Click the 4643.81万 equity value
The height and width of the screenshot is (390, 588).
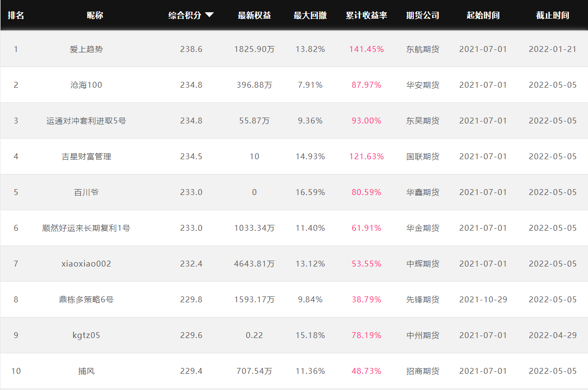point(254,264)
